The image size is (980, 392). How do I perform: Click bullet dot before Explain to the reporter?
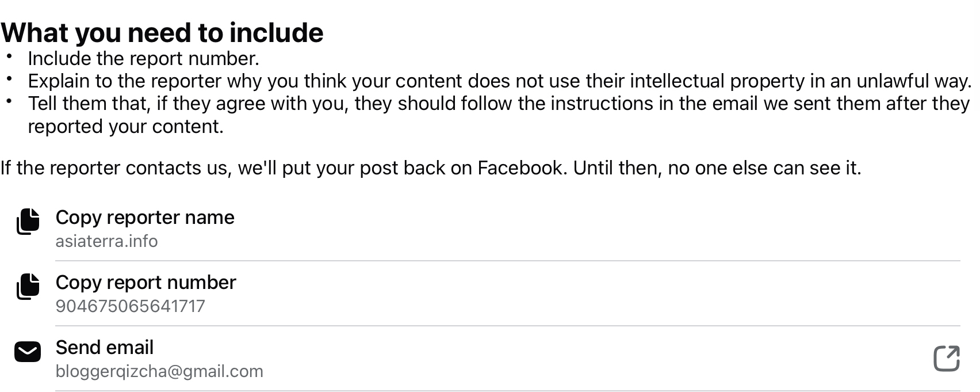coord(9,79)
